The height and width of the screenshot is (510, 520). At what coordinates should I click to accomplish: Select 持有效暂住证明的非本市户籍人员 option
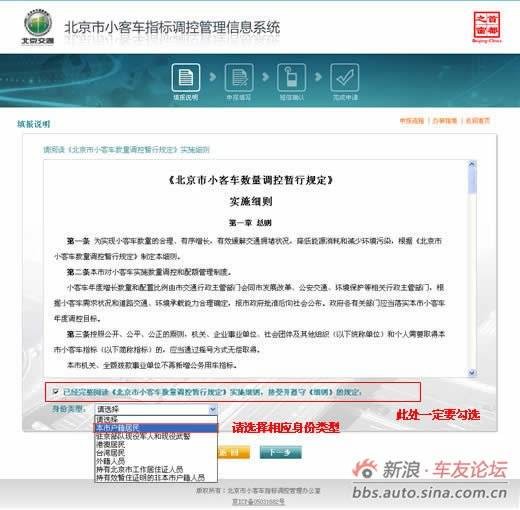click(156, 478)
